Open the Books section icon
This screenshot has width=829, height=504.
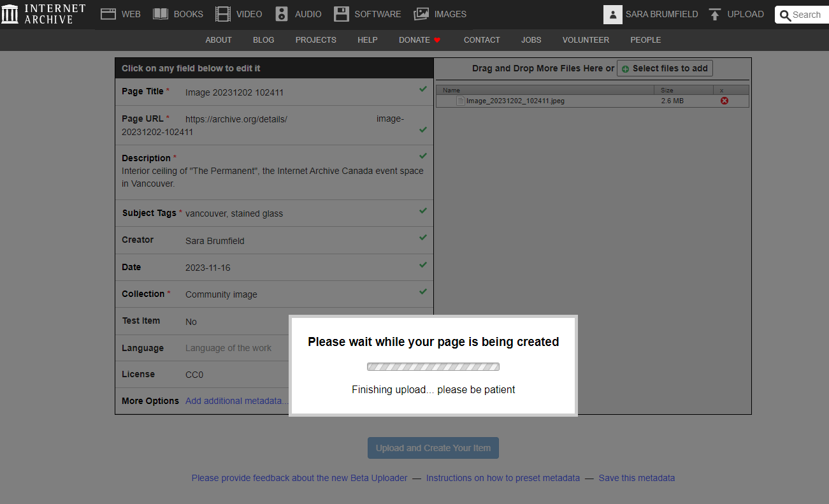(161, 14)
